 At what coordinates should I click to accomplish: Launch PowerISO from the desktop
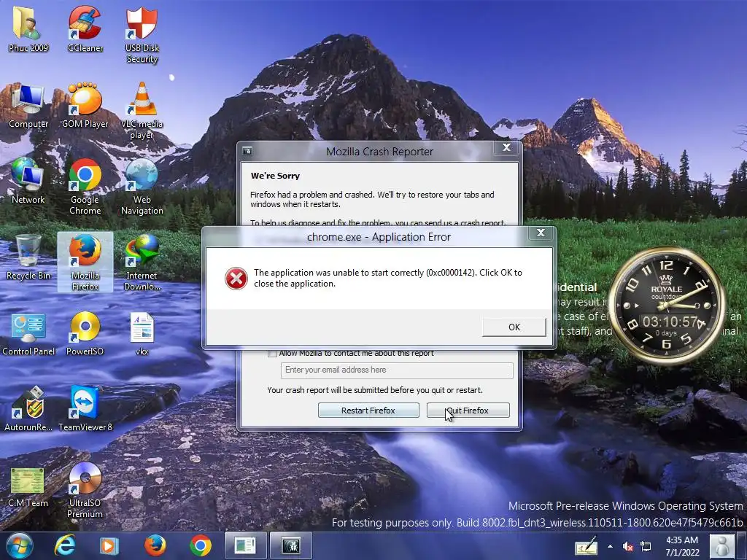[85, 333]
